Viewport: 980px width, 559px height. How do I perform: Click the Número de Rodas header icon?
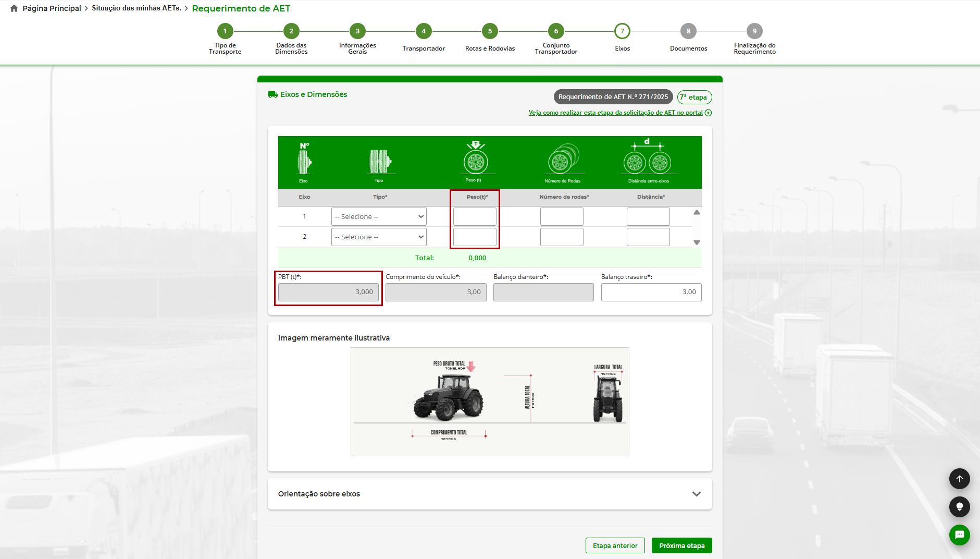(x=563, y=159)
